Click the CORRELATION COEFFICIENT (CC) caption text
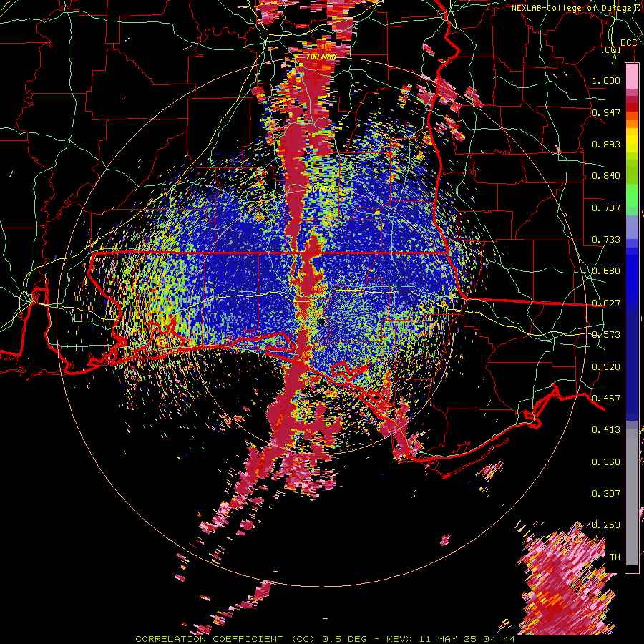The image size is (644, 644). pos(225,639)
